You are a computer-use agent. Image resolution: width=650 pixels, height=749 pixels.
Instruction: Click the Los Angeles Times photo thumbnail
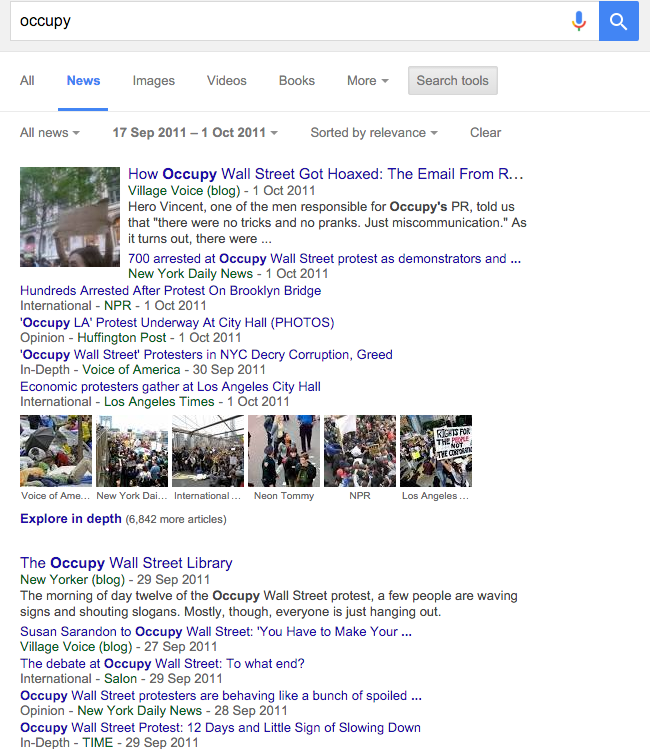[436, 451]
